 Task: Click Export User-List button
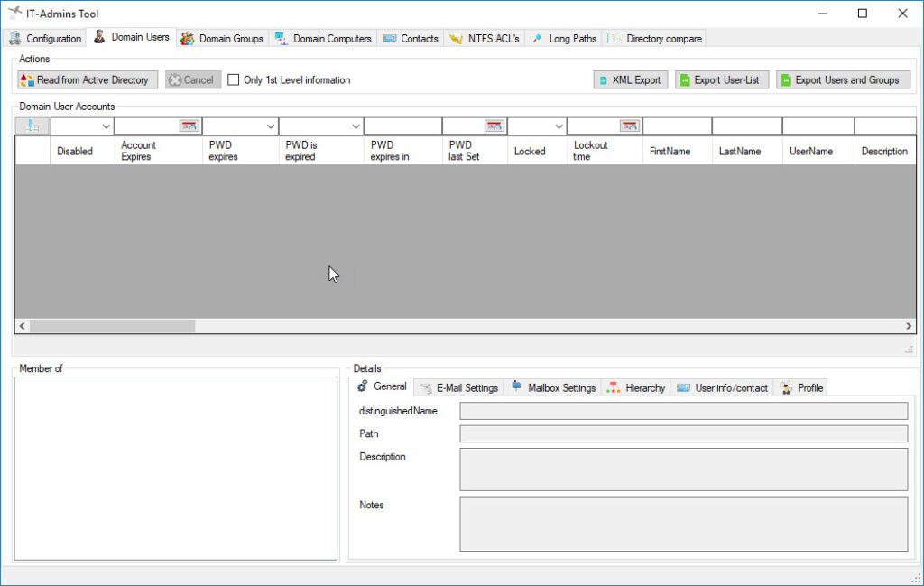[x=721, y=80]
